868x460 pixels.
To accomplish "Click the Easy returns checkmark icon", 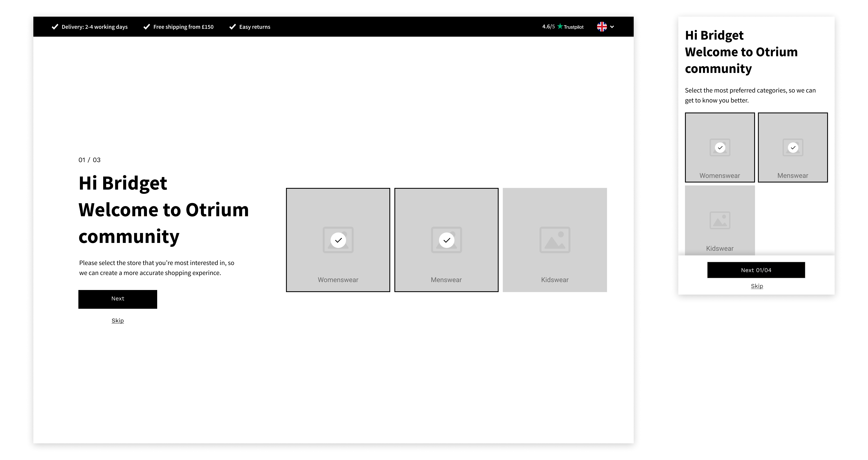I will click(x=232, y=27).
